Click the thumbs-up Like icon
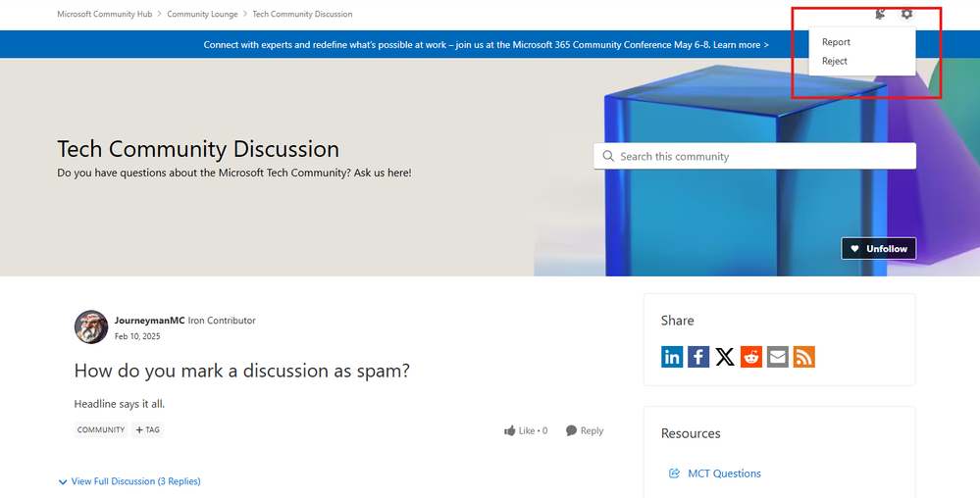The image size is (980, 498). (510, 430)
